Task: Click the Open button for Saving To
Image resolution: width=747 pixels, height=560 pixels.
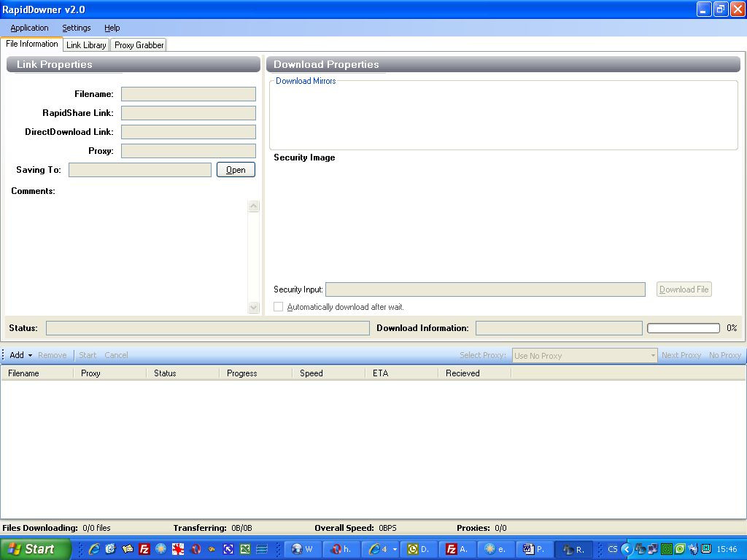Action: pos(236,169)
